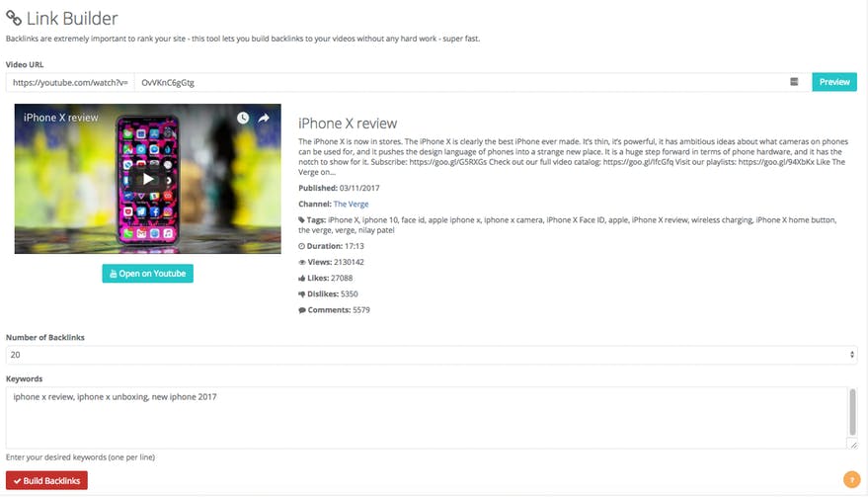Click inside the Keywords text area

(425, 417)
